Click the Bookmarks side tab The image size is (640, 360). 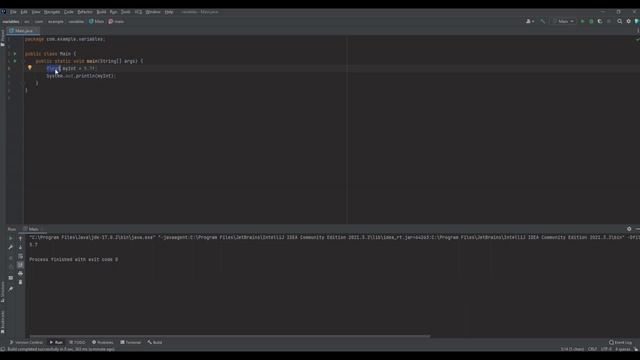point(3,322)
